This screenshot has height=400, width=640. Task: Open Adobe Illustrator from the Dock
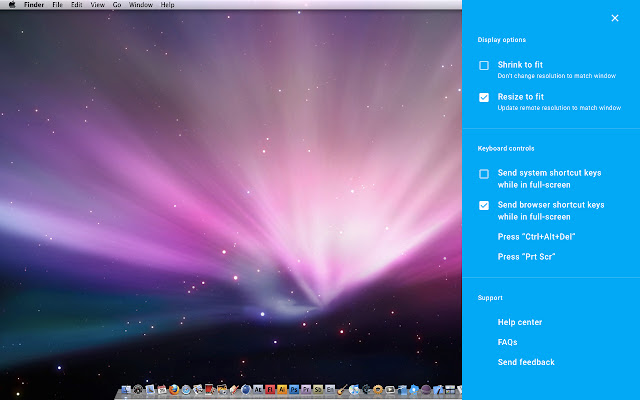282,389
